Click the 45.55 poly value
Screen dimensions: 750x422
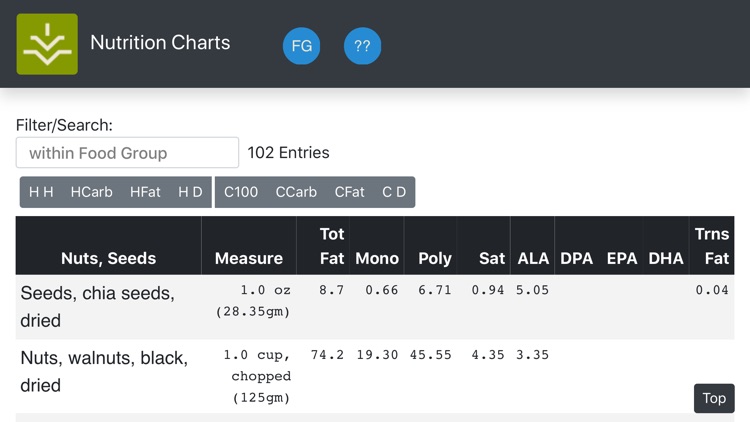[430, 355]
